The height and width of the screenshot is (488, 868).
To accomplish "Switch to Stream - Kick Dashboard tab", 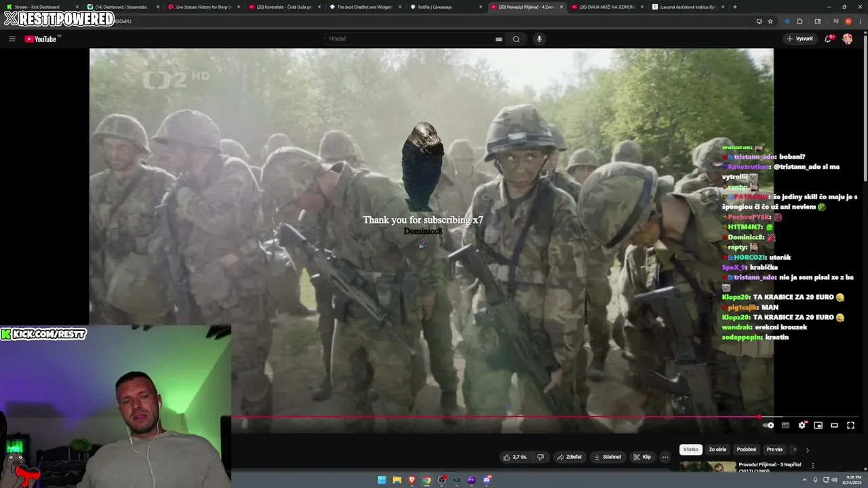I will [x=41, y=7].
